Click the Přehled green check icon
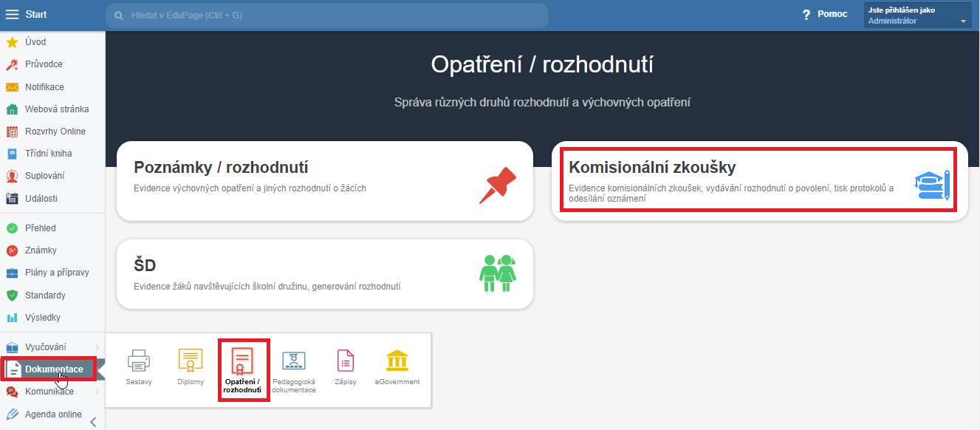The image size is (980, 430). click(12, 228)
